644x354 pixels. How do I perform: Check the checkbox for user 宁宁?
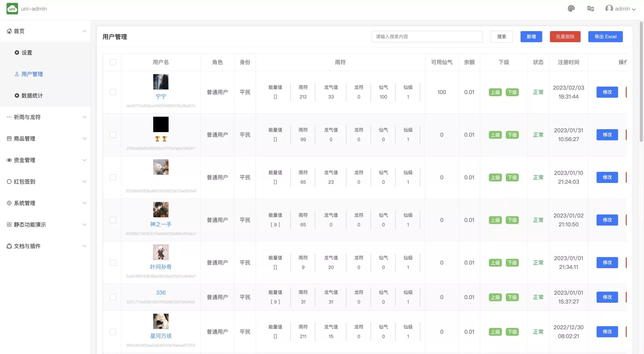pyautogui.click(x=113, y=92)
